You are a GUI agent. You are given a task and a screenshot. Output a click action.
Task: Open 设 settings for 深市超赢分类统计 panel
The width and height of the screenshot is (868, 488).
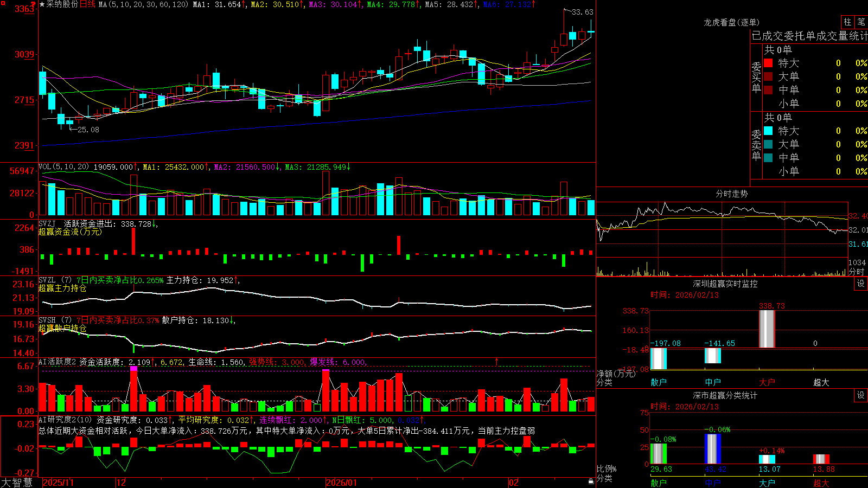click(x=861, y=395)
